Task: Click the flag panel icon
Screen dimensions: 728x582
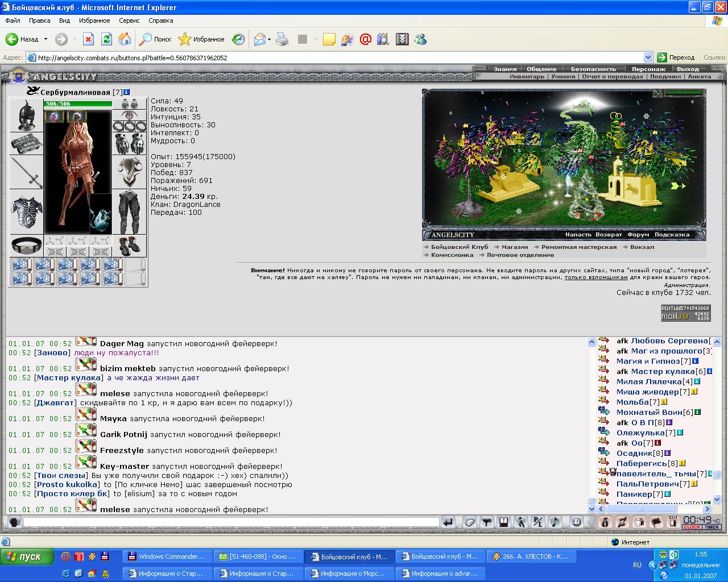Action: (x=656, y=522)
